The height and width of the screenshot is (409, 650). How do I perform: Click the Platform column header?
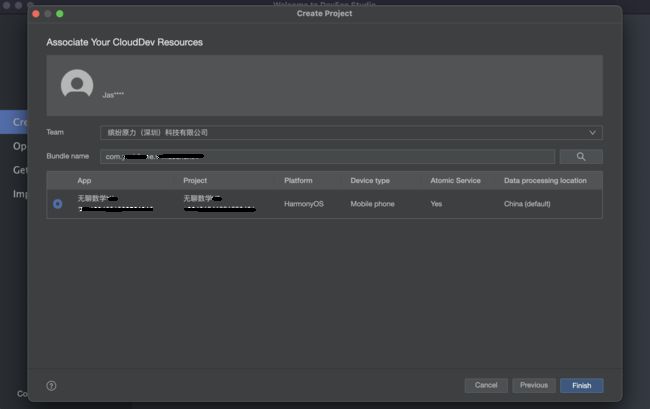point(298,181)
